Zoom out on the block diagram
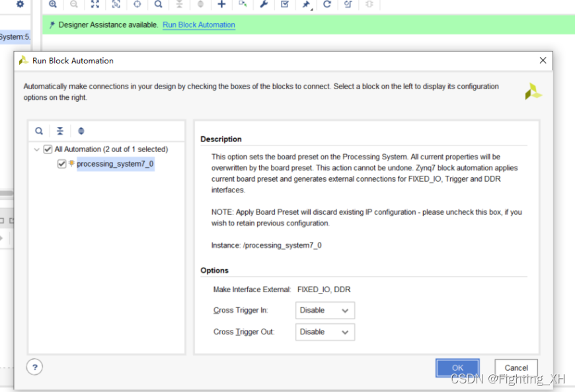Image resolution: width=575 pixels, height=392 pixels. pos(74,4)
